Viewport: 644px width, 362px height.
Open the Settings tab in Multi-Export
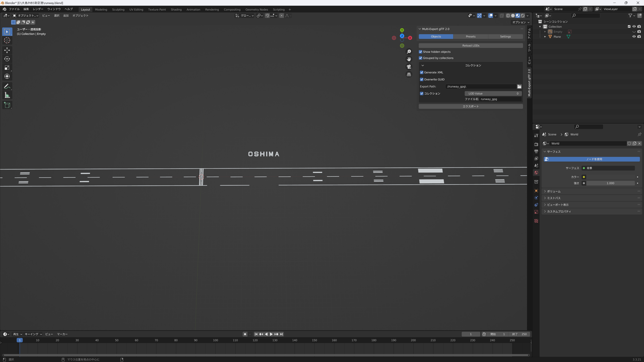(x=505, y=37)
